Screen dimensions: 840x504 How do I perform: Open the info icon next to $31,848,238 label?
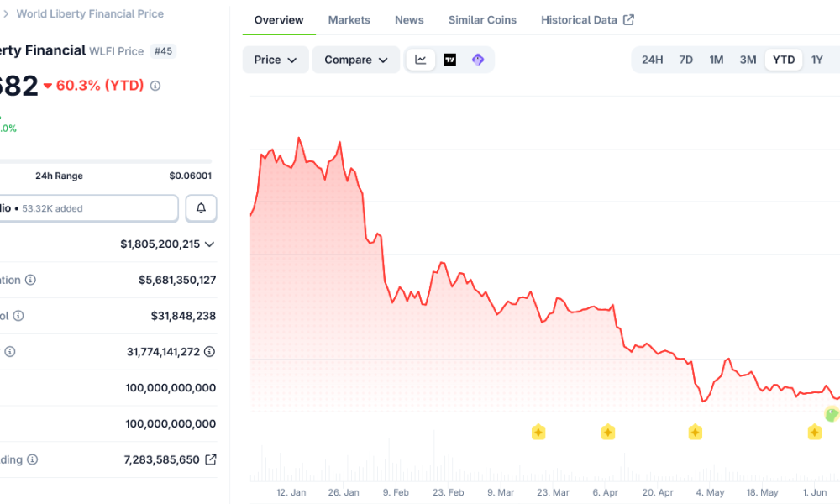pos(18,316)
